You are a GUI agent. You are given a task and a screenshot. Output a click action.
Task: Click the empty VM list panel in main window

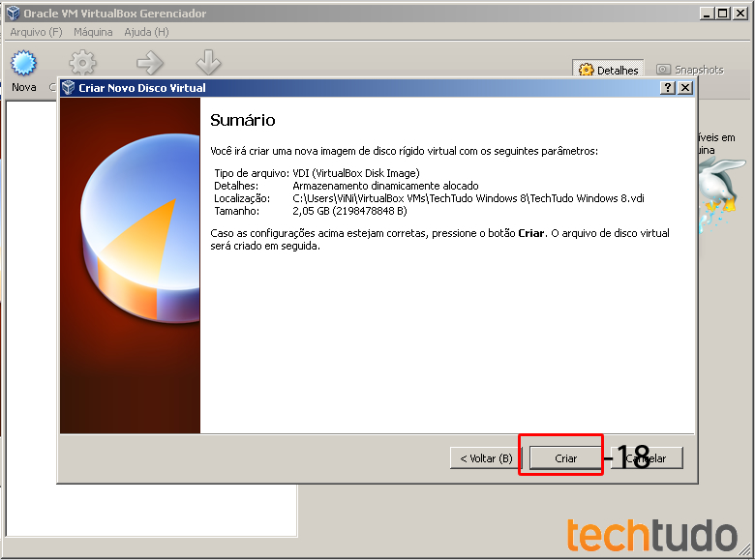(x=152, y=510)
